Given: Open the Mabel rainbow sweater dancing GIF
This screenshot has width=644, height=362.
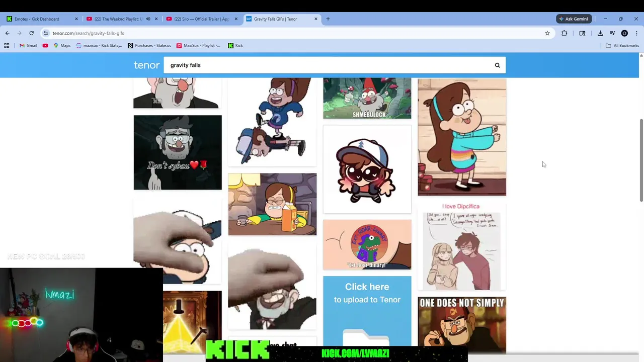Looking at the screenshot, I should tap(462, 137).
